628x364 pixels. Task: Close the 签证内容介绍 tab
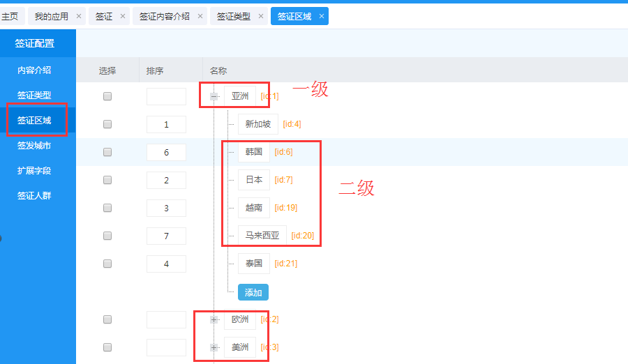(x=200, y=16)
